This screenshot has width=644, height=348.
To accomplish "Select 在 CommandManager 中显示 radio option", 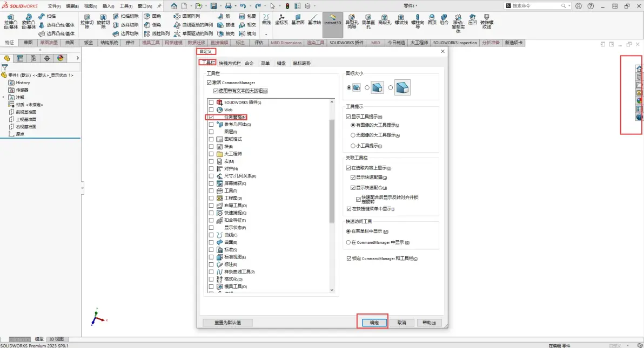I will coord(348,243).
